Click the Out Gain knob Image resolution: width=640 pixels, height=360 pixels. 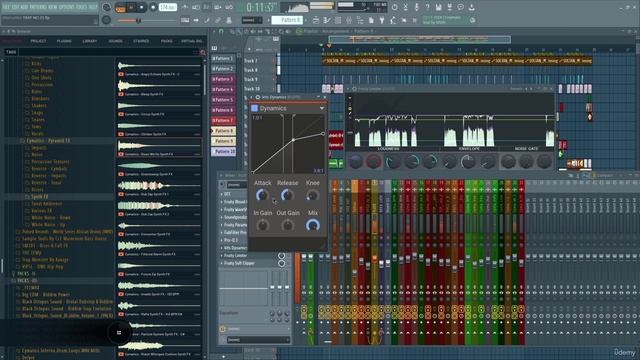(x=288, y=225)
